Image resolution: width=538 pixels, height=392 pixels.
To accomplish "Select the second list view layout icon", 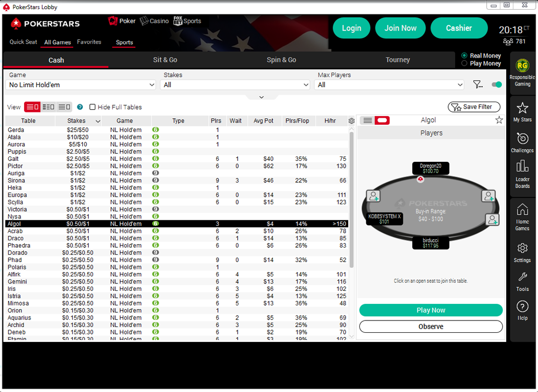I will coord(48,107).
